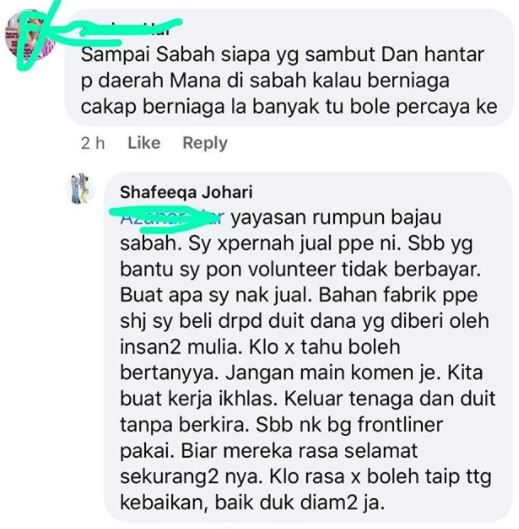Open the first commenter's profile picture

(x=30, y=35)
